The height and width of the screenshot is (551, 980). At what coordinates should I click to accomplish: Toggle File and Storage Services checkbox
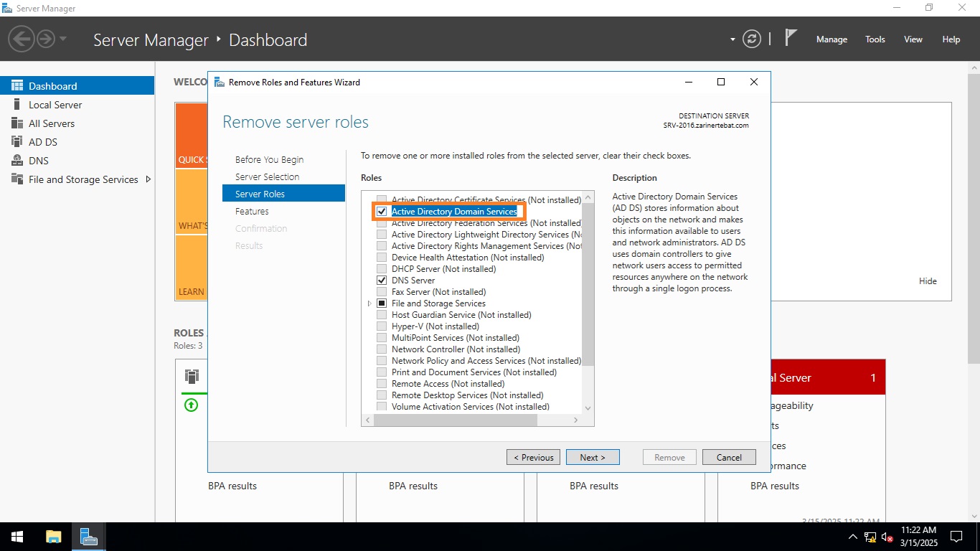coord(382,303)
